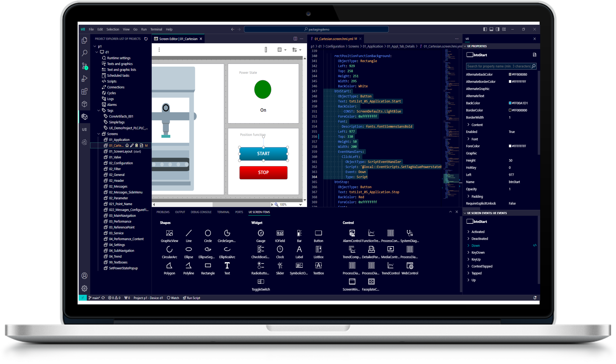The width and height of the screenshot is (616, 364).
Task: Click Run Script in status bar
Action: coord(191,298)
